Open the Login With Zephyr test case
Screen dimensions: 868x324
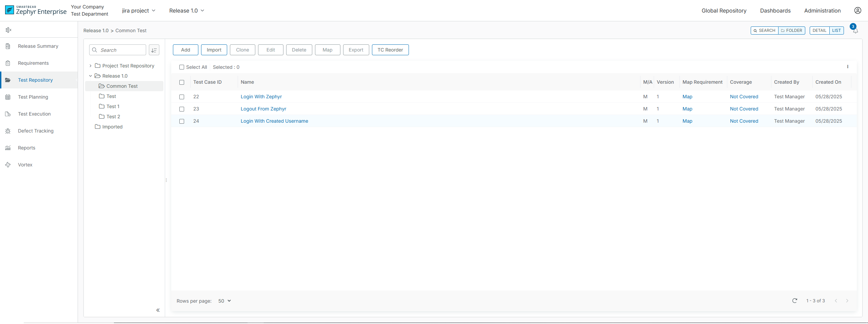click(261, 97)
